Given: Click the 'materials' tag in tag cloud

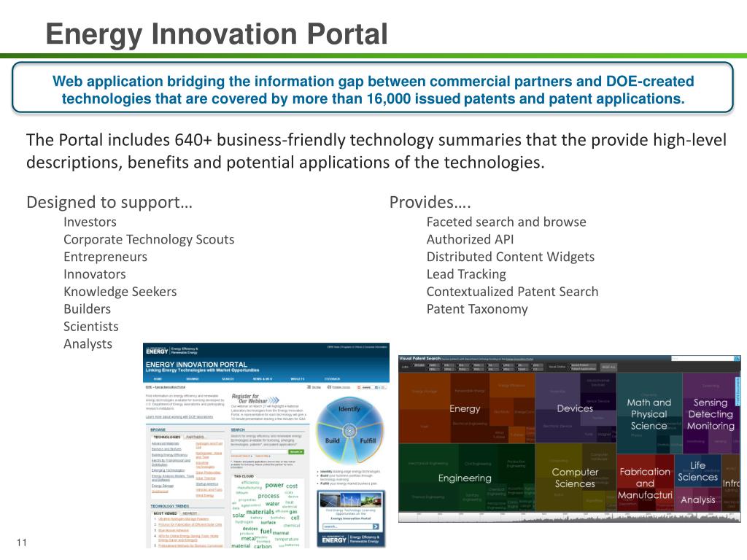Looking at the screenshot, I should 260,511.
